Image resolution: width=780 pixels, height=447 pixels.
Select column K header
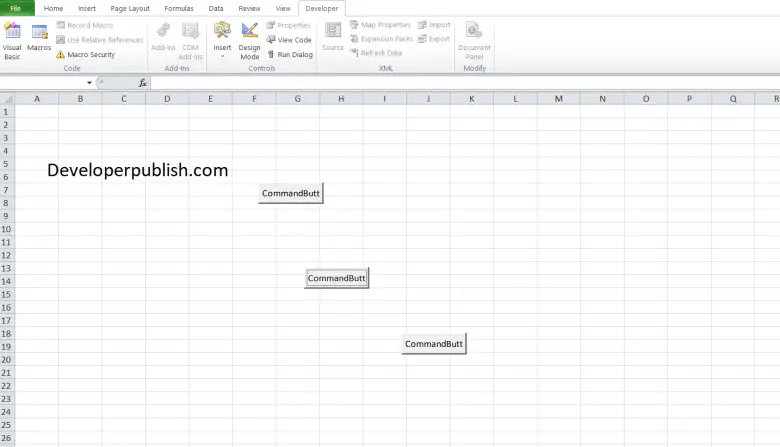tap(472, 98)
